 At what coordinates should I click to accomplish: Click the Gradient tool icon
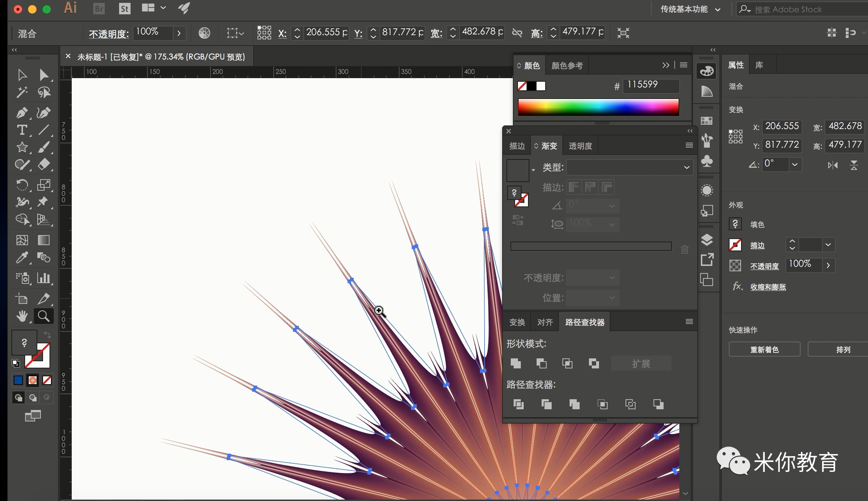pyautogui.click(x=43, y=238)
